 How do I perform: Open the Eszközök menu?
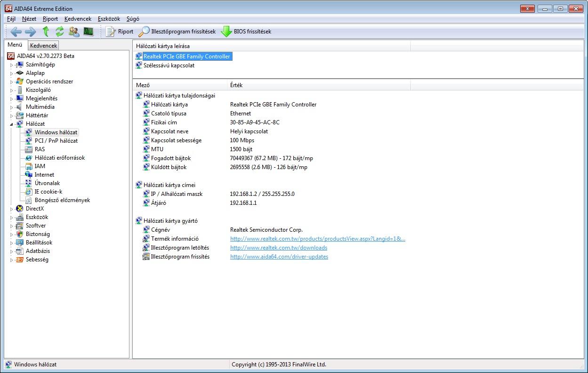109,19
